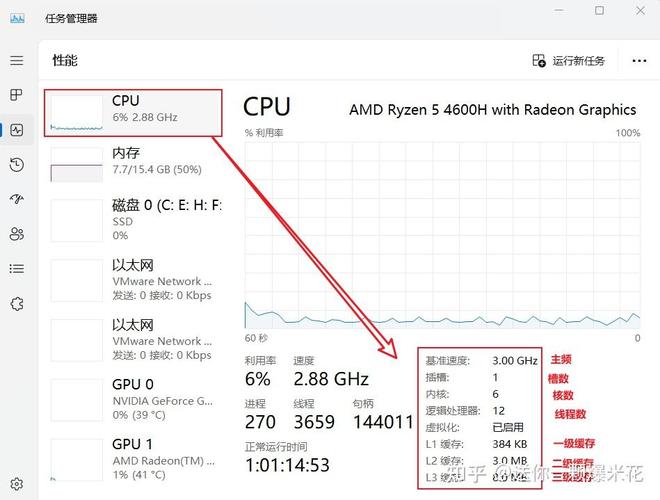Select the Performance sidebar icon
Viewport: 660px width, 500px height.
(16, 130)
